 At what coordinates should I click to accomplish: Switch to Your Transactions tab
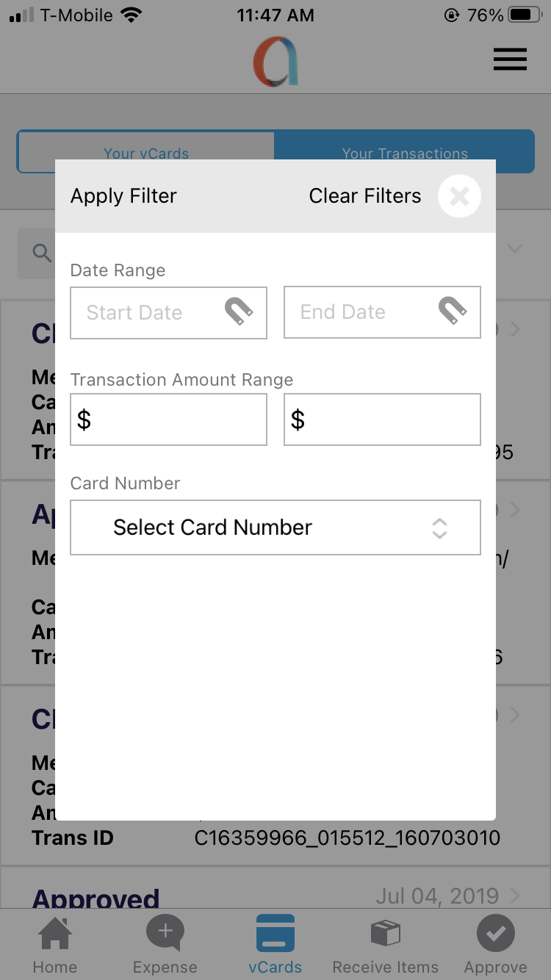tap(405, 154)
